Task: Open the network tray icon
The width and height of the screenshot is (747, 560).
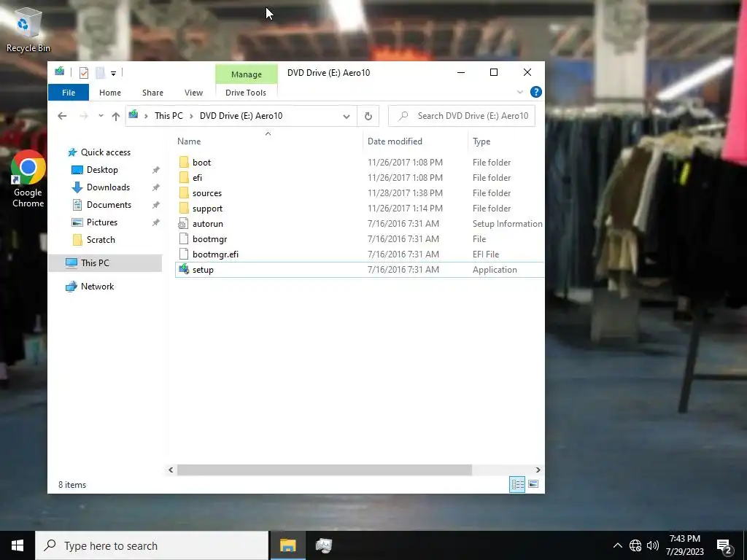Action: tap(635, 545)
